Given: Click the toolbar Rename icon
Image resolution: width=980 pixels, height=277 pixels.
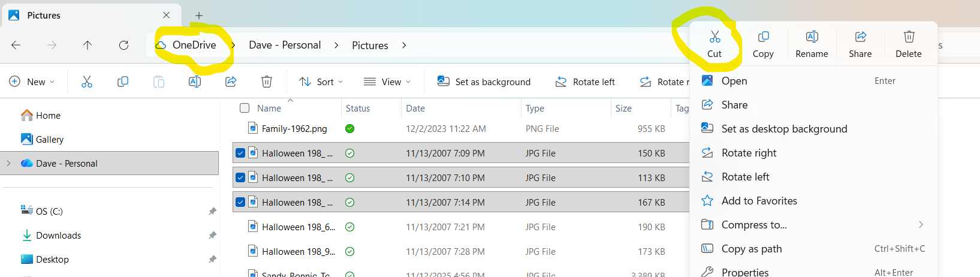Looking at the screenshot, I should [195, 82].
